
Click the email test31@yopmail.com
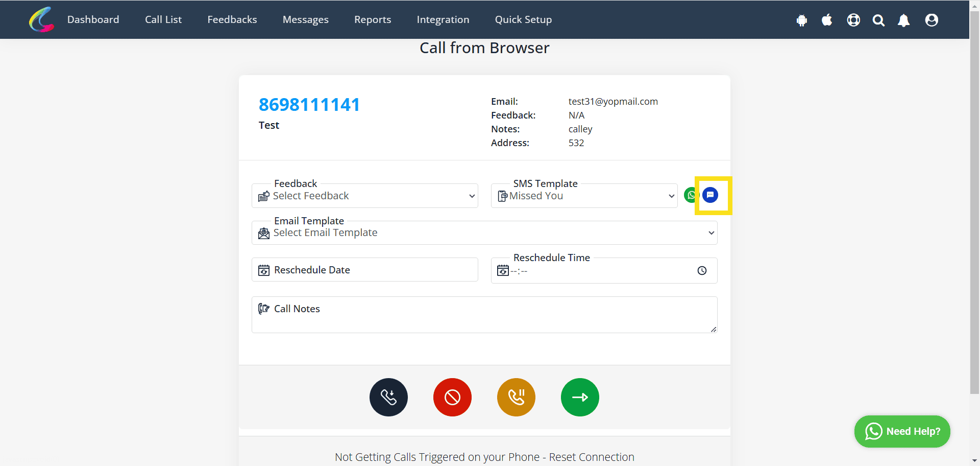(x=613, y=101)
